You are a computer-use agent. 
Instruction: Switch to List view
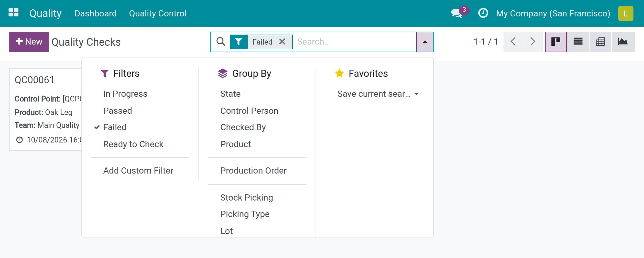578,42
